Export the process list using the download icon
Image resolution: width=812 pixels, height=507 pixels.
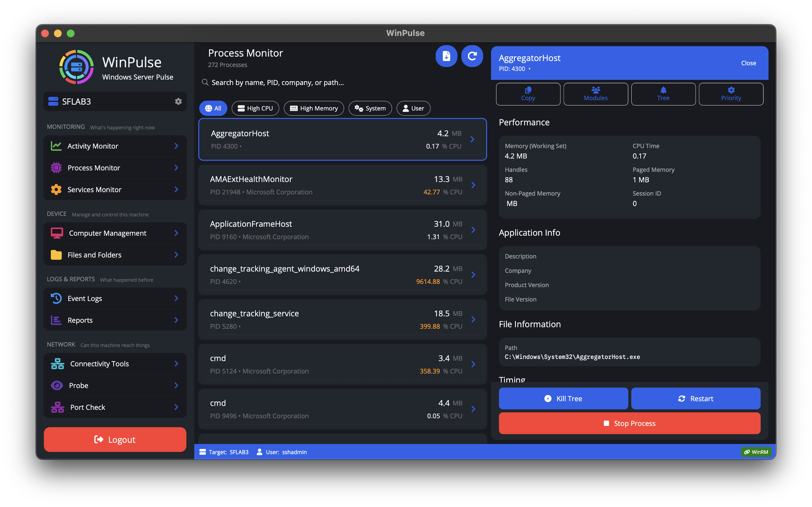tap(446, 56)
